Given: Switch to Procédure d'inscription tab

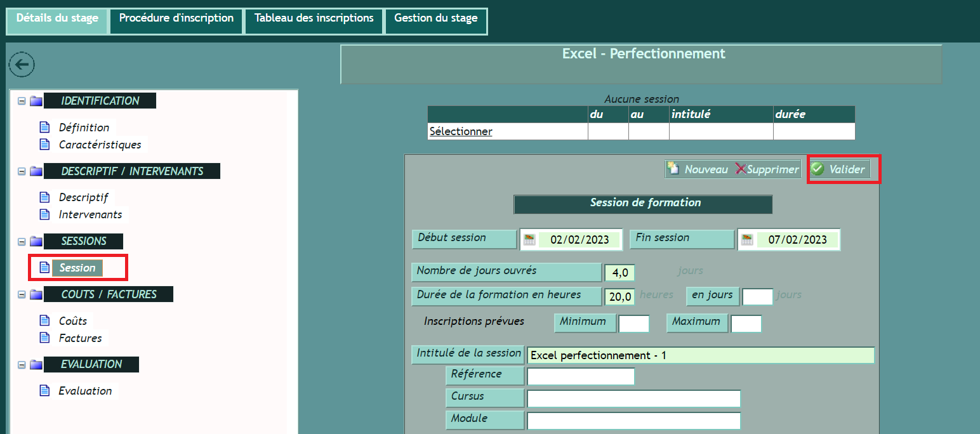Looking at the screenshot, I should tap(176, 18).
